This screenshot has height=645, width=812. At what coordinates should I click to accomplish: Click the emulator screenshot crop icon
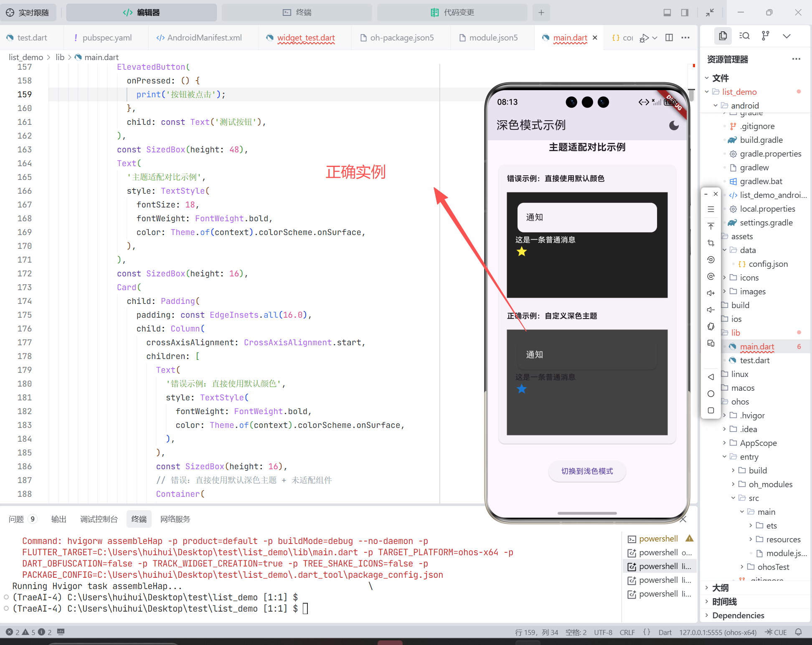pos(711,243)
